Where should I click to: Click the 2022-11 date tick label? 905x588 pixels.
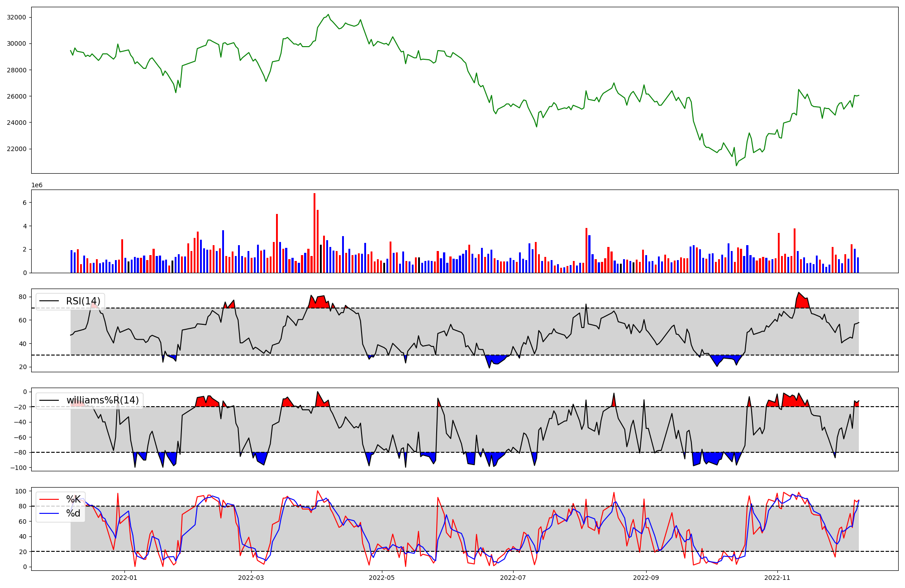pyautogui.click(x=777, y=578)
